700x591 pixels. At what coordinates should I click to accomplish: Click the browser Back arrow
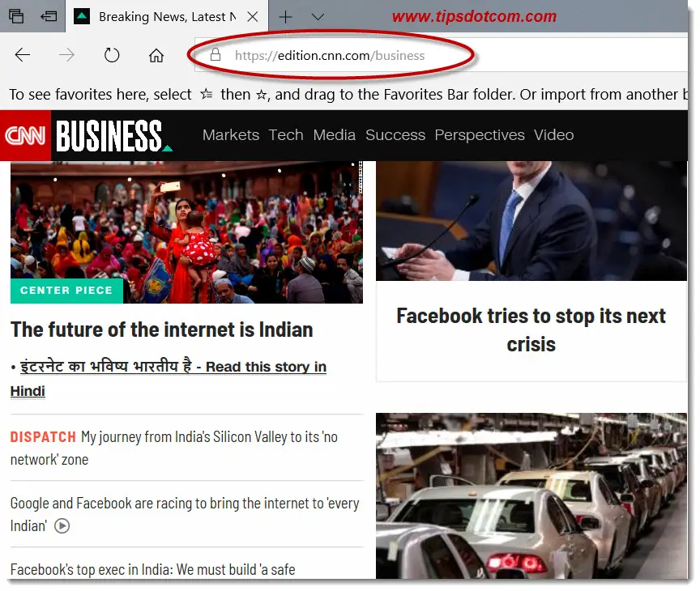point(23,55)
